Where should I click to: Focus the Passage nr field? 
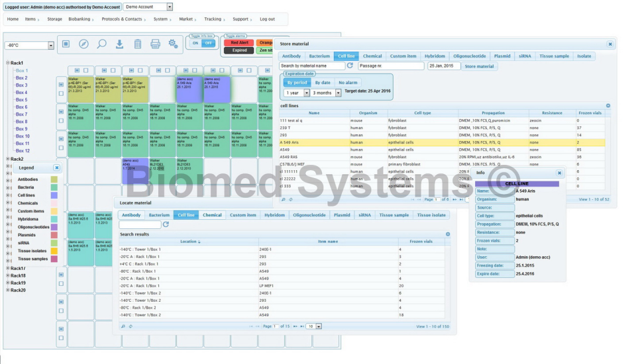(x=391, y=66)
